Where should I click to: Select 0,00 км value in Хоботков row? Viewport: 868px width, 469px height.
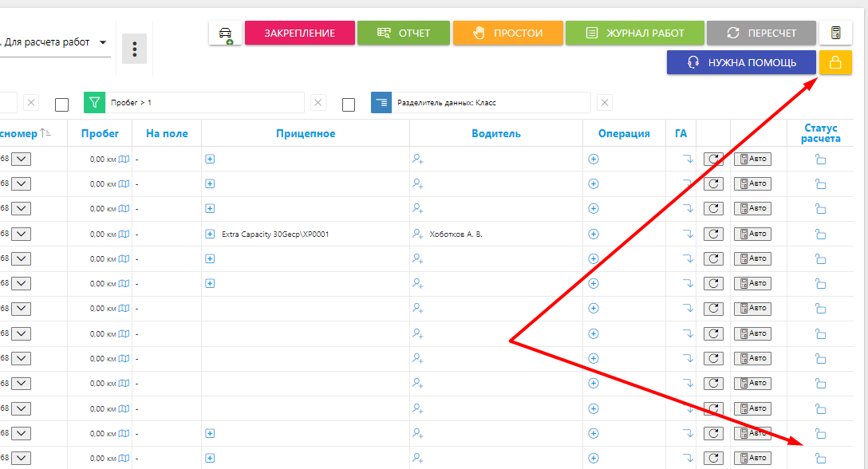(103, 235)
